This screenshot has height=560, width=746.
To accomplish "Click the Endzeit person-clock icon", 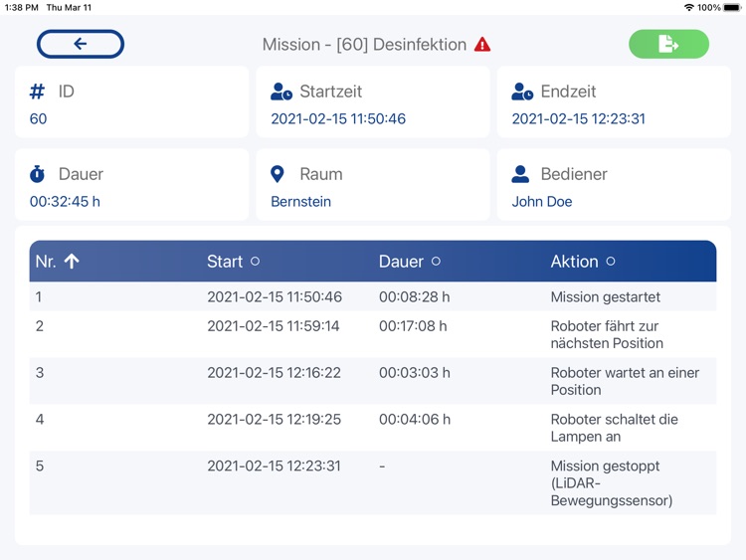I will (x=522, y=92).
